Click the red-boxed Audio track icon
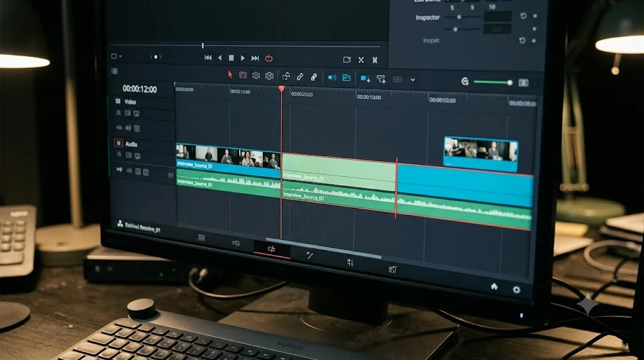The height and width of the screenshot is (360, 644). (x=118, y=143)
